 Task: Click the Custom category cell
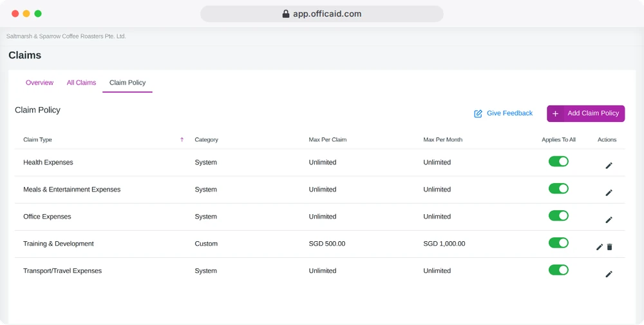[206, 244]
